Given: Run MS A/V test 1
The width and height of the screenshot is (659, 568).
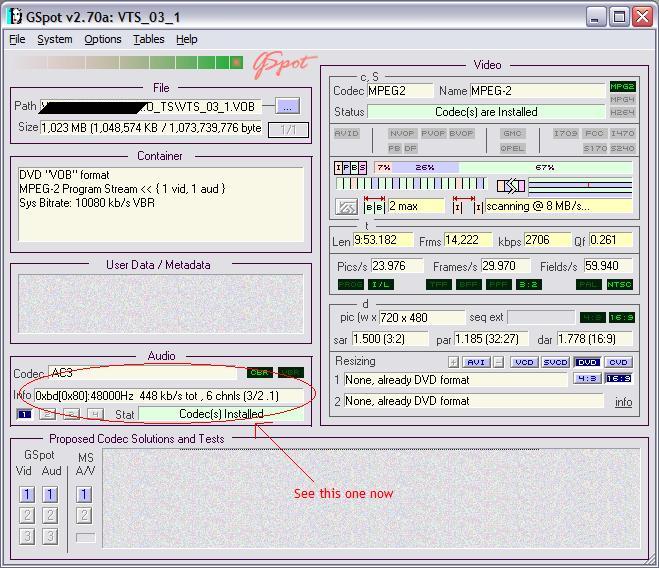Looking at the screenshot, I should tap(84, 495).
